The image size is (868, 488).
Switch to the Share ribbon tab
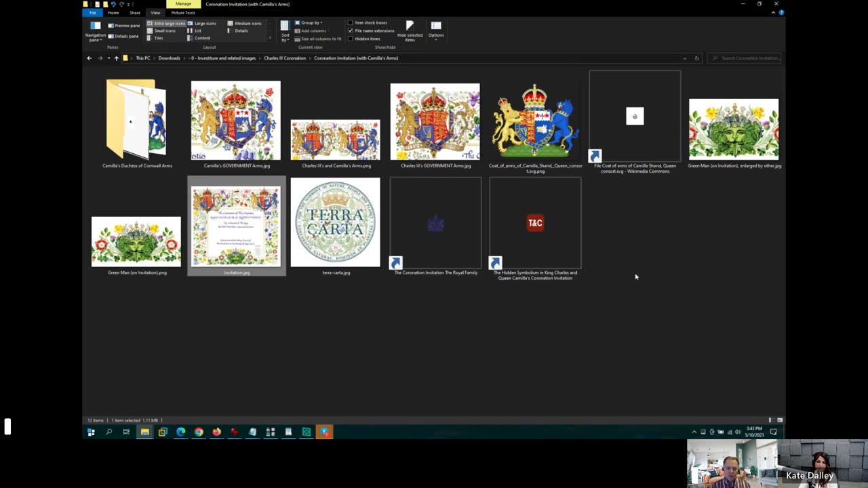[x=135, y=12]
